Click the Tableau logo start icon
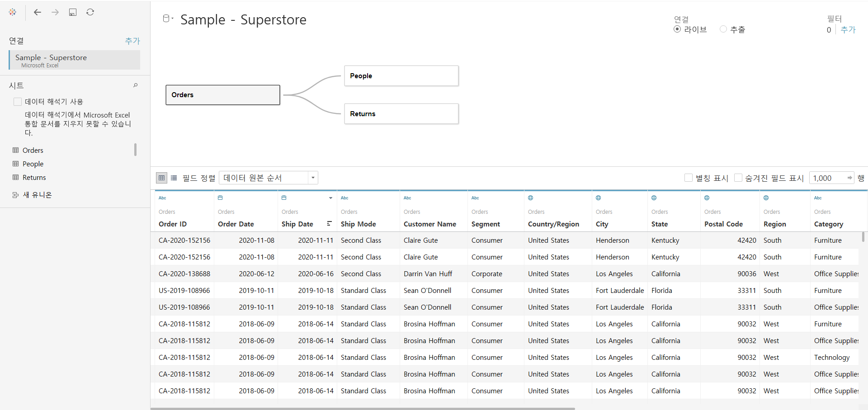This screenshot has height=410, width=868. pos(13,12)
